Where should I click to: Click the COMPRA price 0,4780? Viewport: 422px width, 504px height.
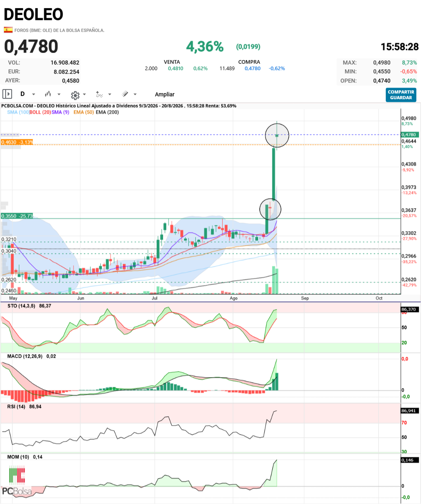tap(252, 68)
